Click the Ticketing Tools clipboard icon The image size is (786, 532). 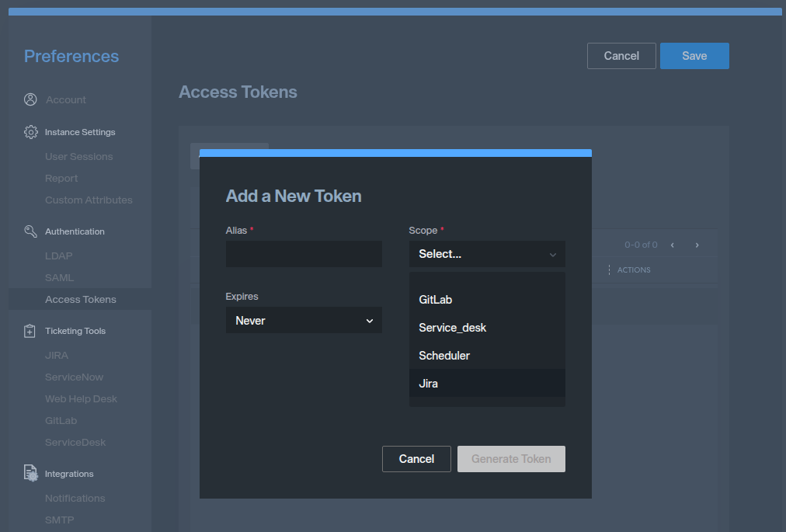[30, 331]
